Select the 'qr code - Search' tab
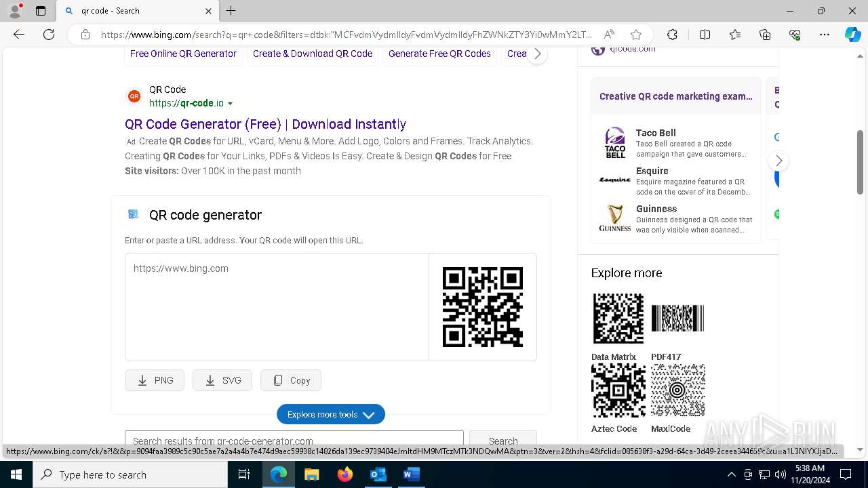Image resolution: width=868 pixels, height=488 pixels. pyautogui.click(x=138, y=11)
